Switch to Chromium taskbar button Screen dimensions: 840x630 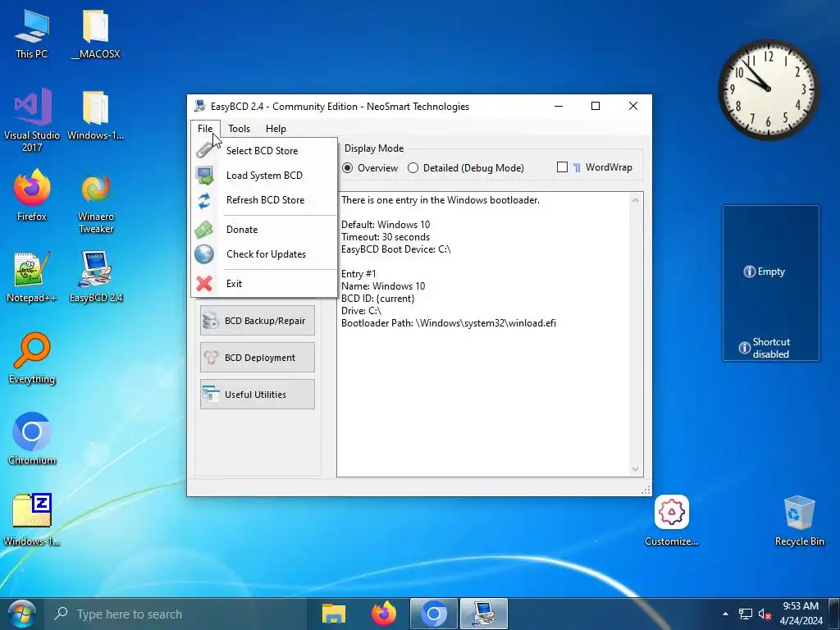point(434,614)
